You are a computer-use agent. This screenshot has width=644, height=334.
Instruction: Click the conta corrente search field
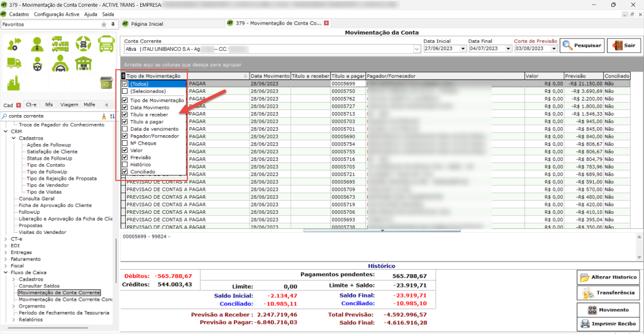click(53, 116)
